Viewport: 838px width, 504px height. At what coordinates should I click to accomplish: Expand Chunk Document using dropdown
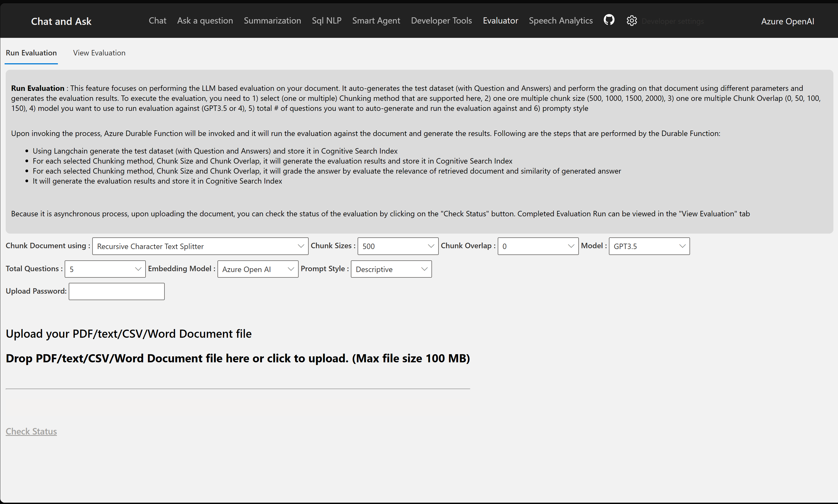click(200, 246)
